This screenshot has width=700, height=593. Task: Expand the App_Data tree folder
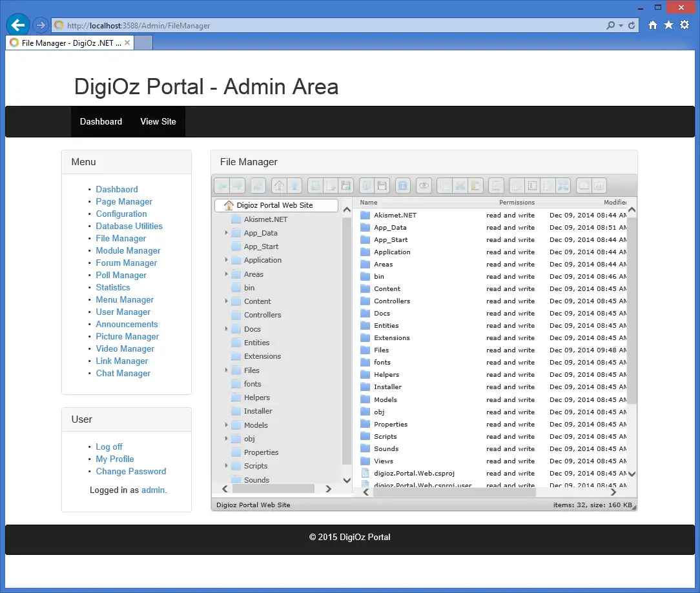click(227, 233)
